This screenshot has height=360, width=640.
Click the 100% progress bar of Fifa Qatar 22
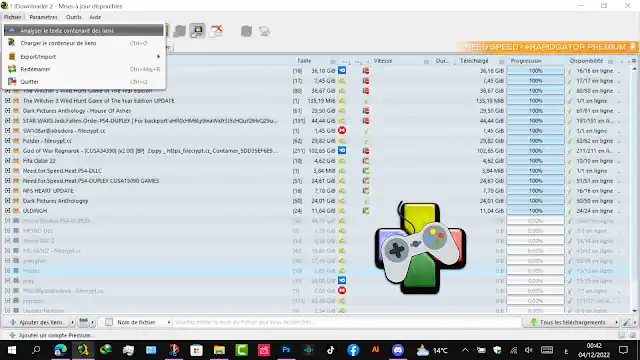coord(536,160)
